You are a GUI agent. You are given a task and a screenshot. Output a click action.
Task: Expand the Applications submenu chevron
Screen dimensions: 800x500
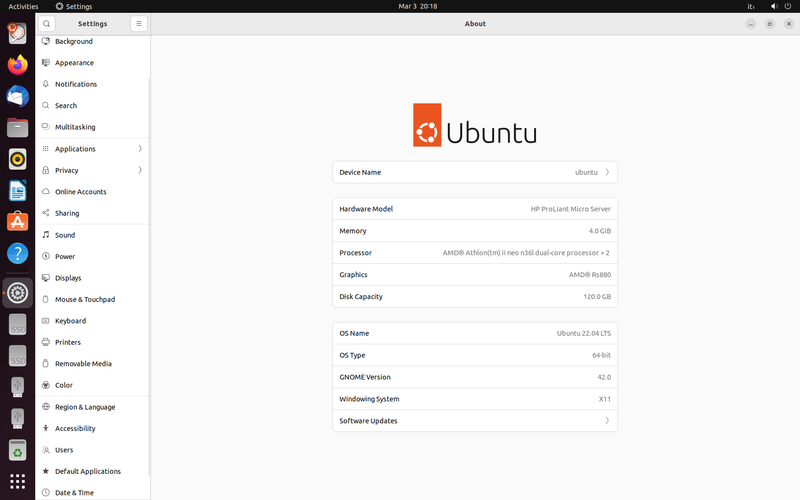point(140,149)
